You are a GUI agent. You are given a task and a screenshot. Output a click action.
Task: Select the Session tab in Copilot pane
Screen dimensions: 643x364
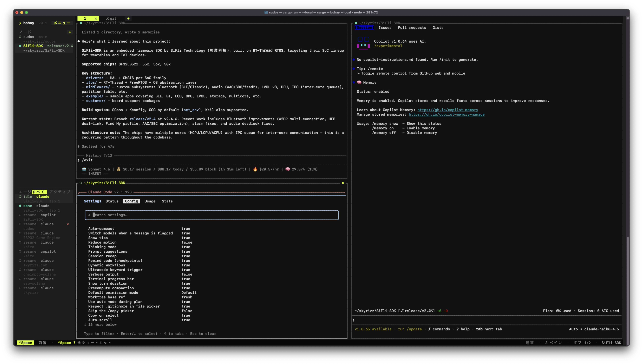point(364,28)
